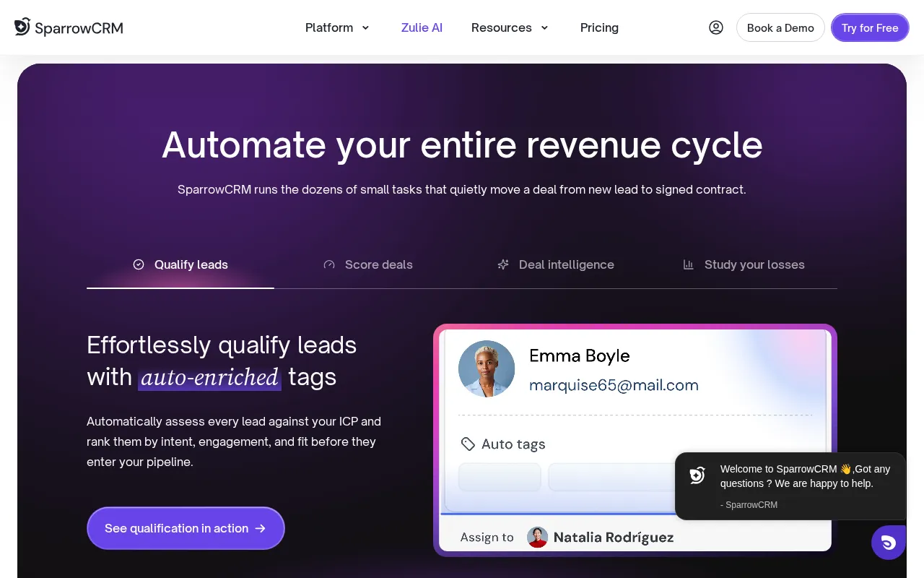The width and height of the screenshot is (924, 578).
Task: Click the Score deals gauge icon
Action: pos(329,264)
